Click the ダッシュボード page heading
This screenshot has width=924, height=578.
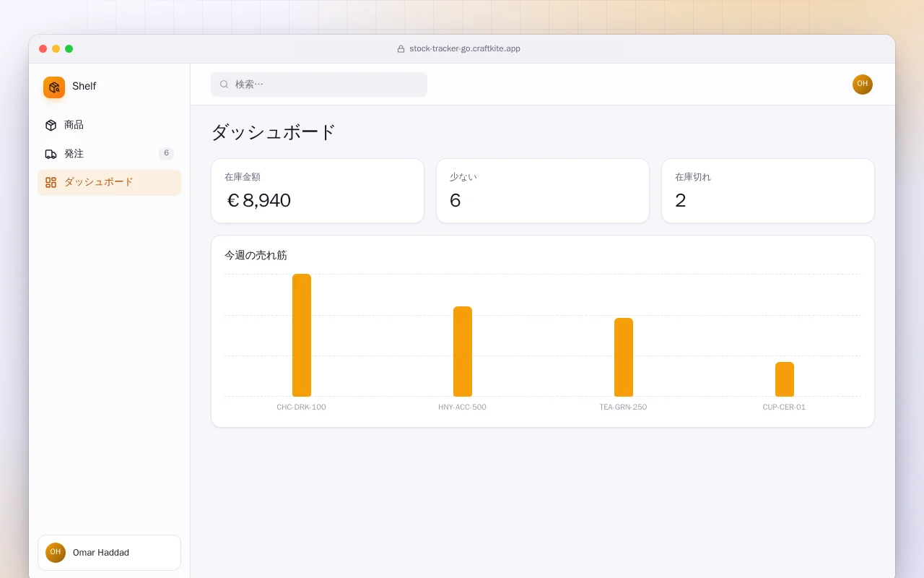coord(274,132)
